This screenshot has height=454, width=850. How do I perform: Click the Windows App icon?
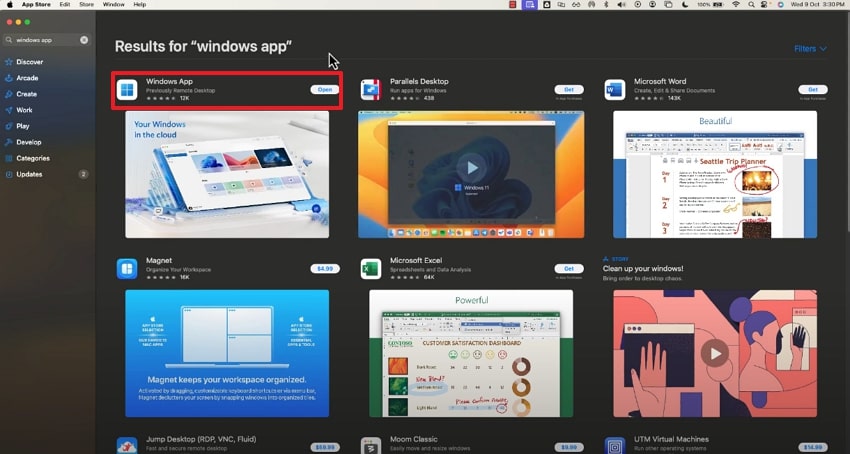(127, 90)
